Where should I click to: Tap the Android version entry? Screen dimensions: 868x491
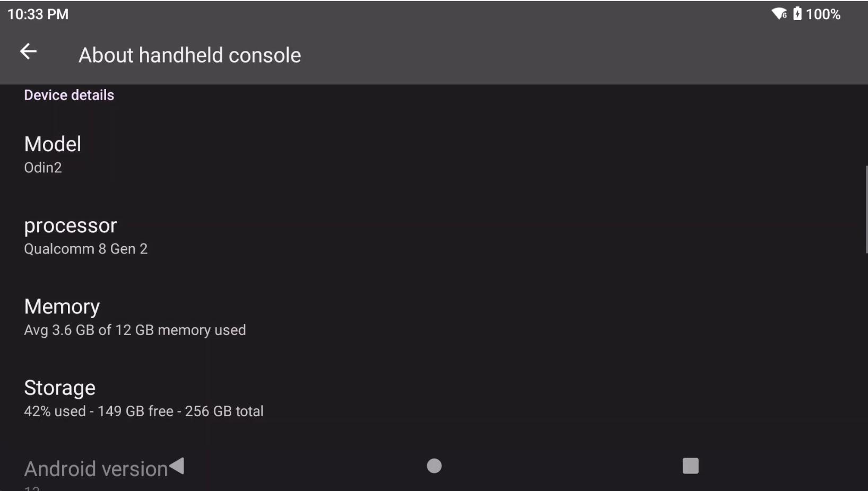pyautogui.click(x=96, y=469)
